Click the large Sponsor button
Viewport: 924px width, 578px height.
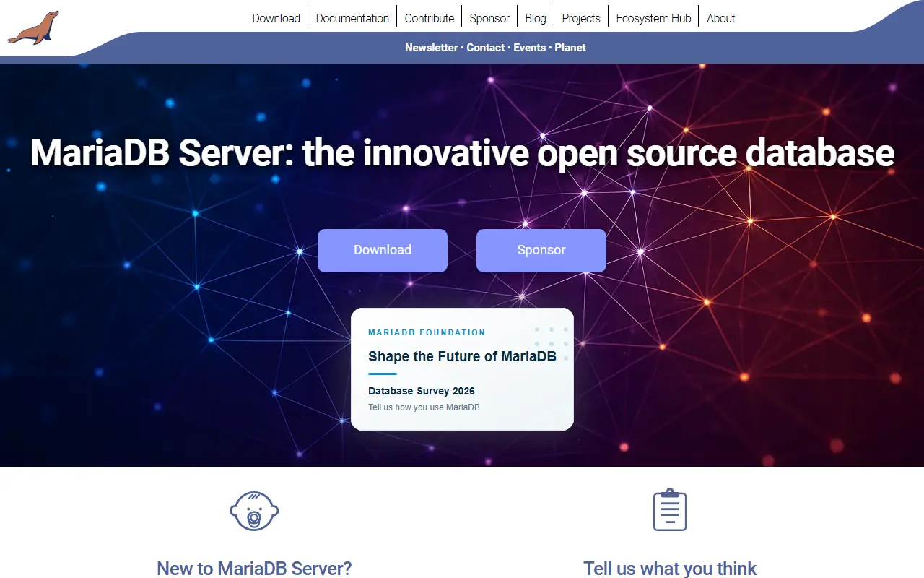point(541,251)
